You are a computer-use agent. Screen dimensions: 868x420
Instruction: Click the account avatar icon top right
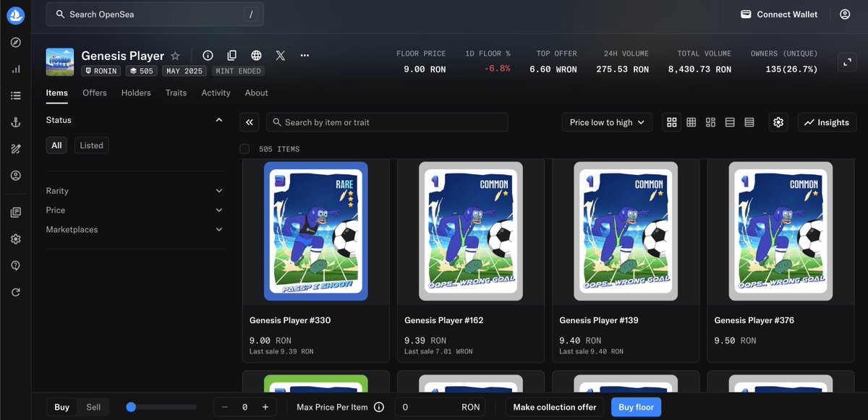point(845,14)
